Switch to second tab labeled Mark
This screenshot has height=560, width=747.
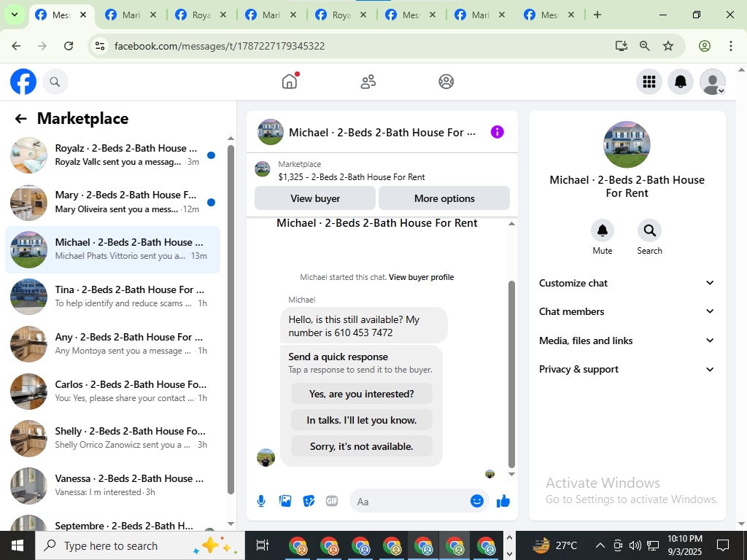131,15
